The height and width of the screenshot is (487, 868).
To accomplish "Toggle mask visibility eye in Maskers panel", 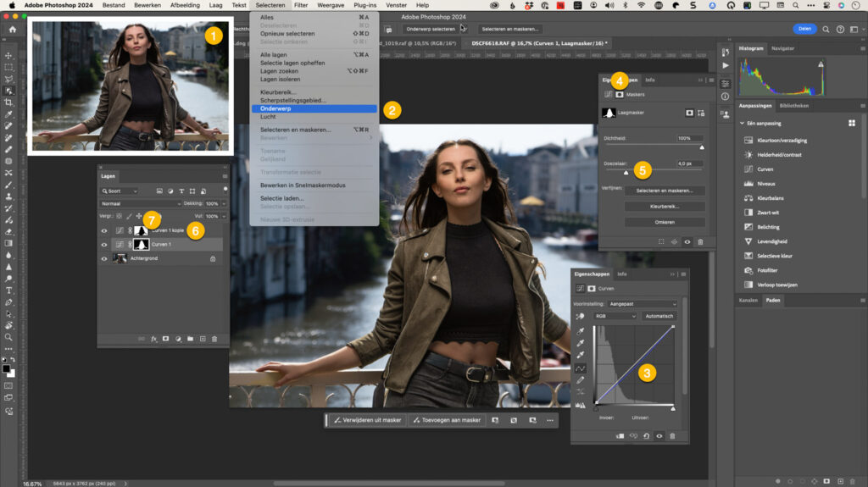I will pyautogui.click(x=687, y=242).
